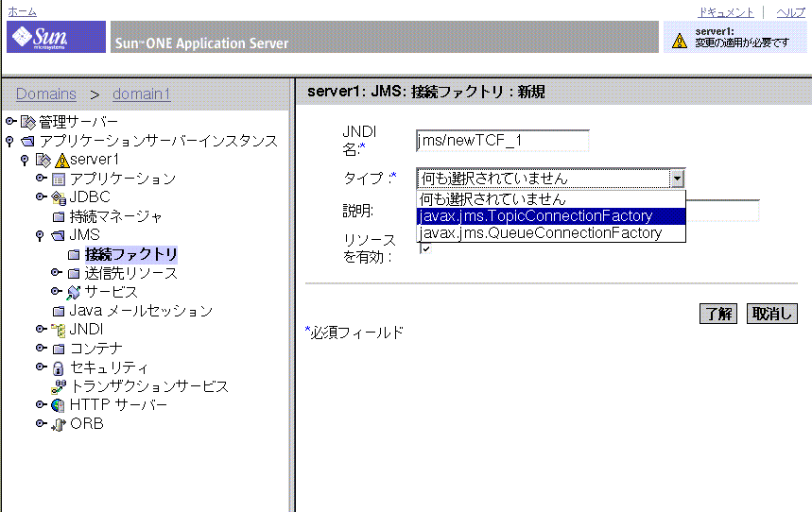
Task: Click the サービス plug icon
Action: click(74, 293)
